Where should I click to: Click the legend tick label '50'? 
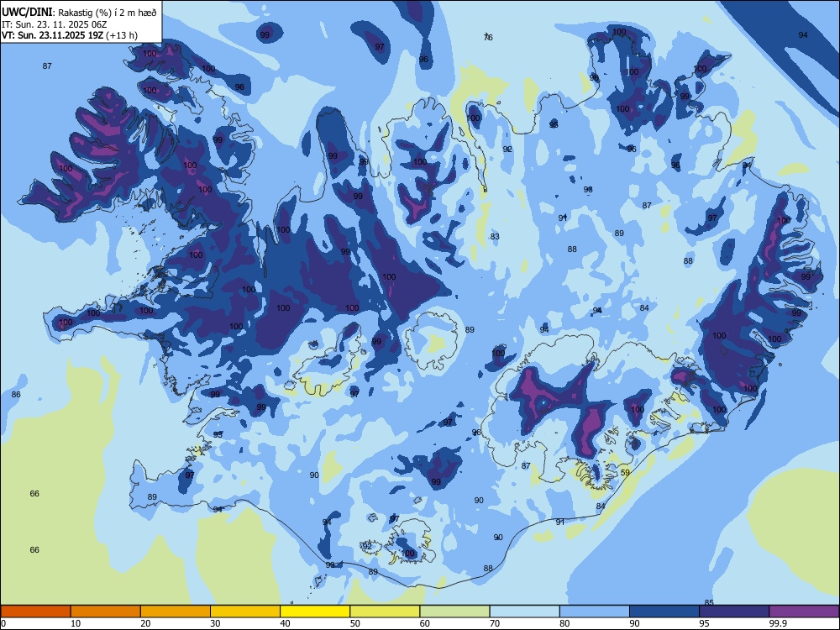click(x=354, y=623)
